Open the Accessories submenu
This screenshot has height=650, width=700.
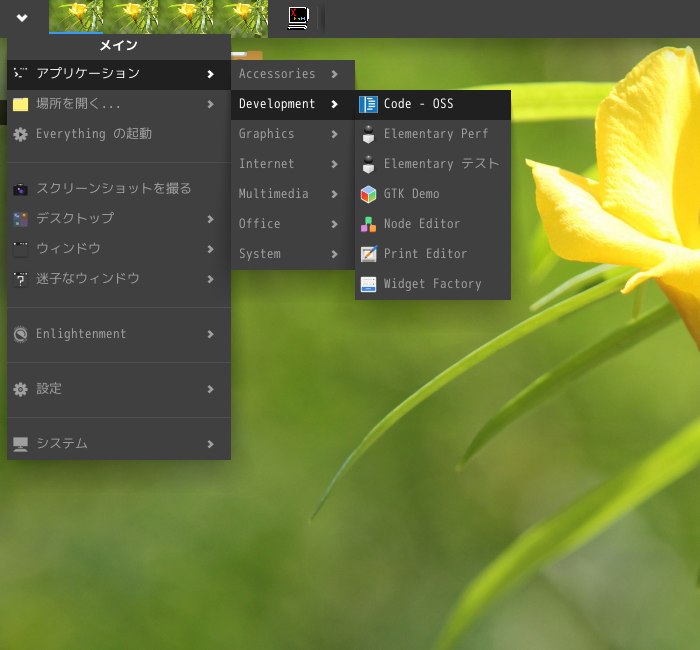pos(293,74)
